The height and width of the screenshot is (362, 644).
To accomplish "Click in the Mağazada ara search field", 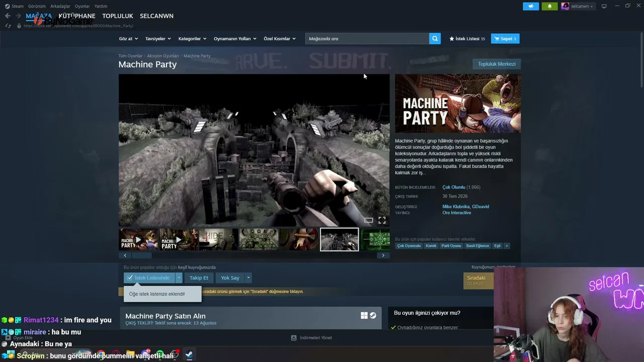I will 367,39.
